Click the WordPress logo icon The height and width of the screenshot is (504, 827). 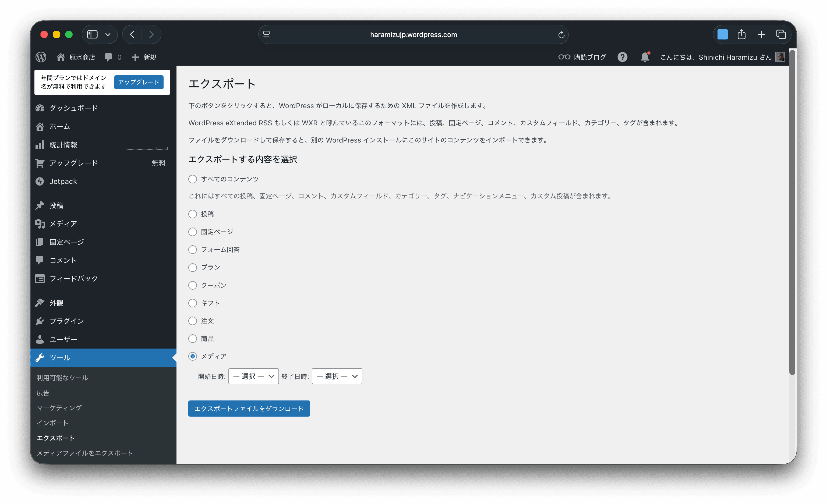(41, 57)
